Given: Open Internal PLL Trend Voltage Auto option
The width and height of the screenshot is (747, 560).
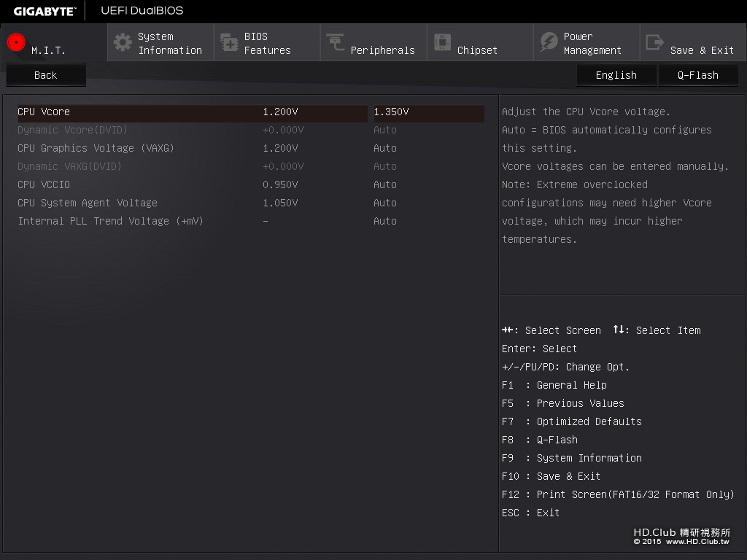Looking at the screenshot, I should click(385, 221).
